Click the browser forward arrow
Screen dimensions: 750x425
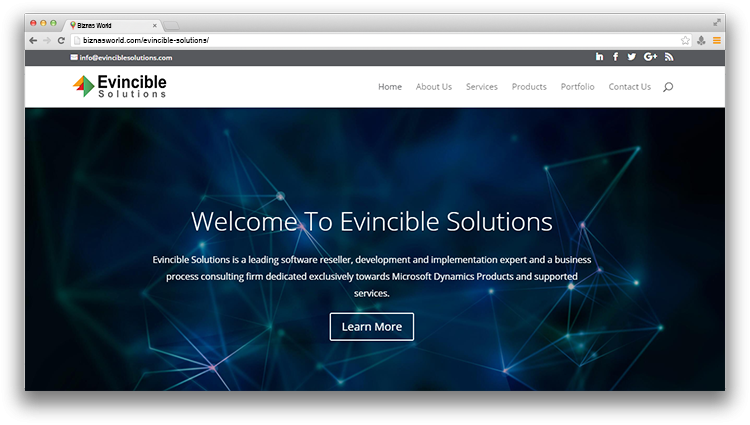pos(47,40)
